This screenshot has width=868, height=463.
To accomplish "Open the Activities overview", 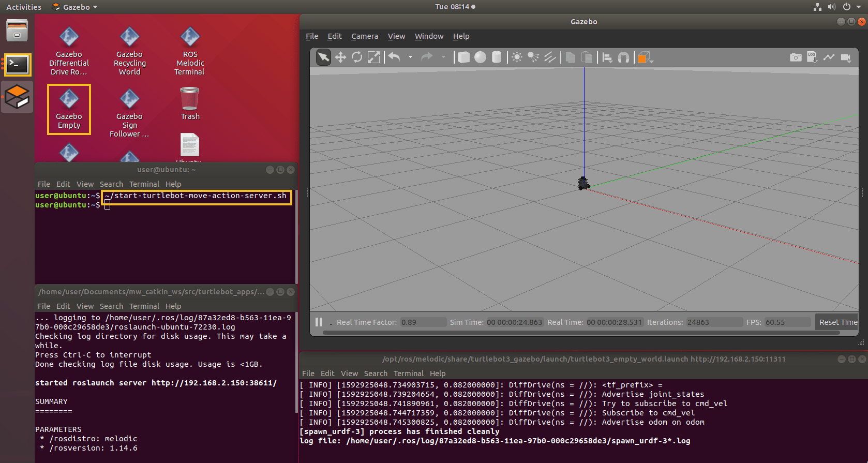I will (x=24, y=7).
